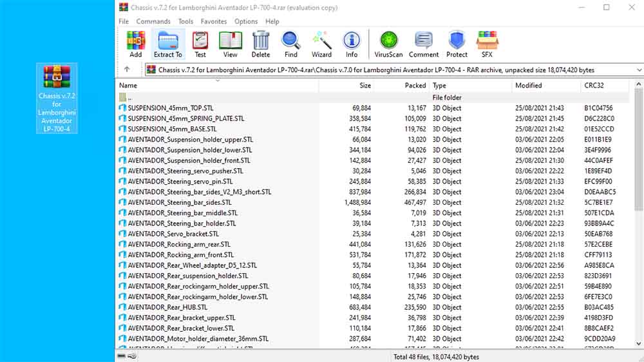Select AVENTADOR_Rear_rockingarm_holder_upper.STL
This screenshot has width=644, height=362.
pyautogui.click(x=198, y=286)
